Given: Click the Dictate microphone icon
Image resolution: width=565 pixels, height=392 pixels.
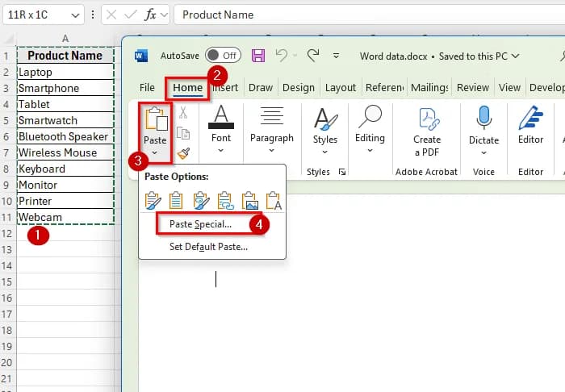Looking at the screenshot, I should tap(483, 118).
